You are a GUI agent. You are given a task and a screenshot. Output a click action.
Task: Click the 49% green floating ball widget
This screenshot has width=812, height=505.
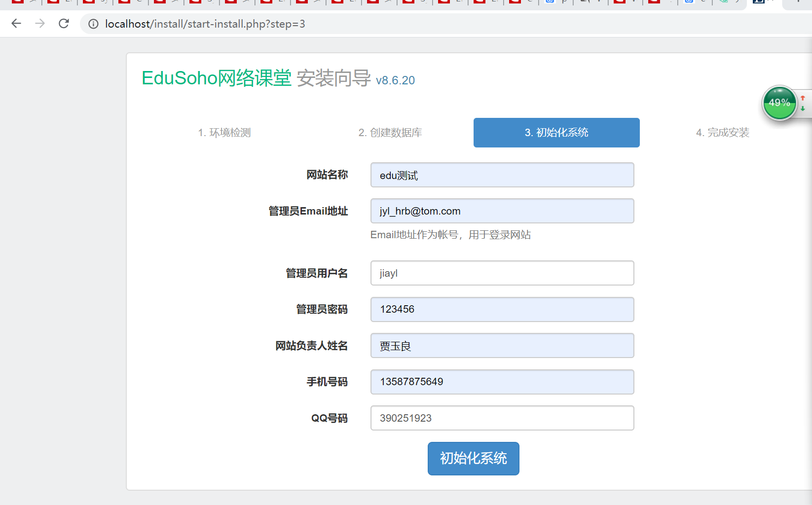pos(779,103)
